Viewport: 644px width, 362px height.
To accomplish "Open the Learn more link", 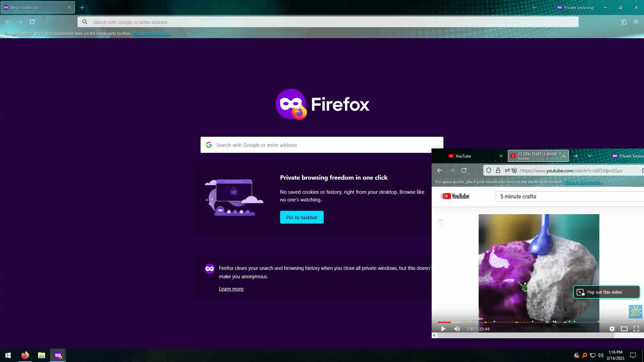I will tap(231, 289).
